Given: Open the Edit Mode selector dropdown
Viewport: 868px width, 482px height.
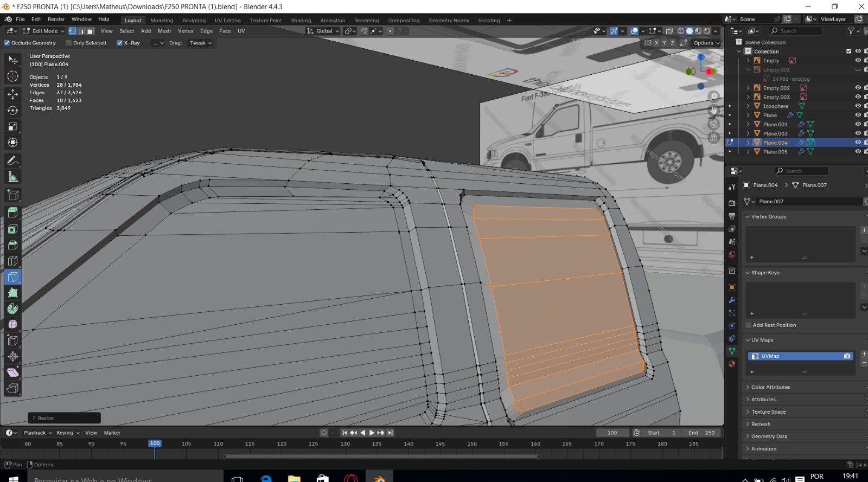Looking at the screenshot, I should coord(43,31).
